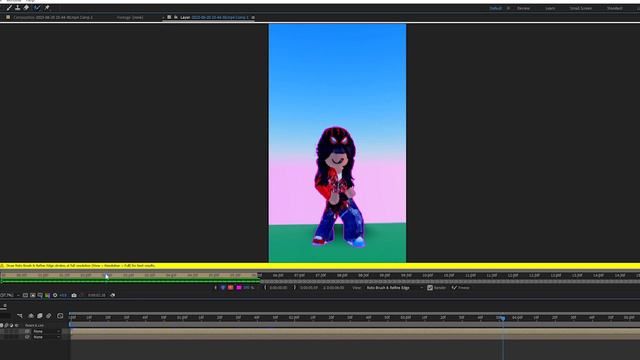Toggle the Frame Blending switch in timeline
The width and height of the screenshot is (640, 360).
pos(40,316)
